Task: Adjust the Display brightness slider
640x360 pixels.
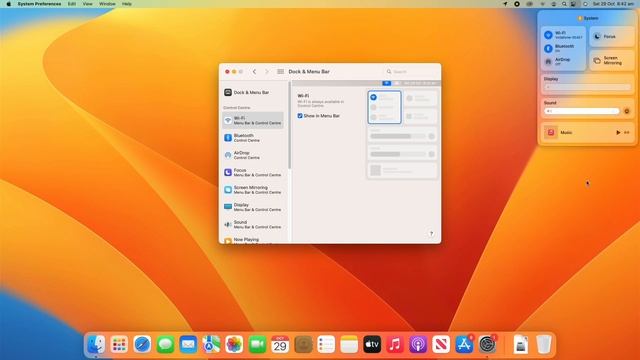Action: point(588,87)
